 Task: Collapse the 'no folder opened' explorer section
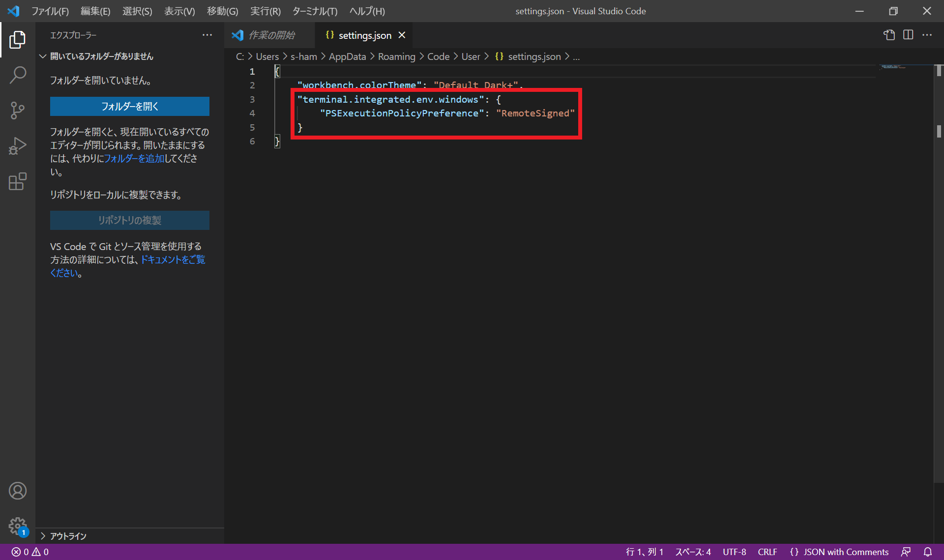coord(43,56)
